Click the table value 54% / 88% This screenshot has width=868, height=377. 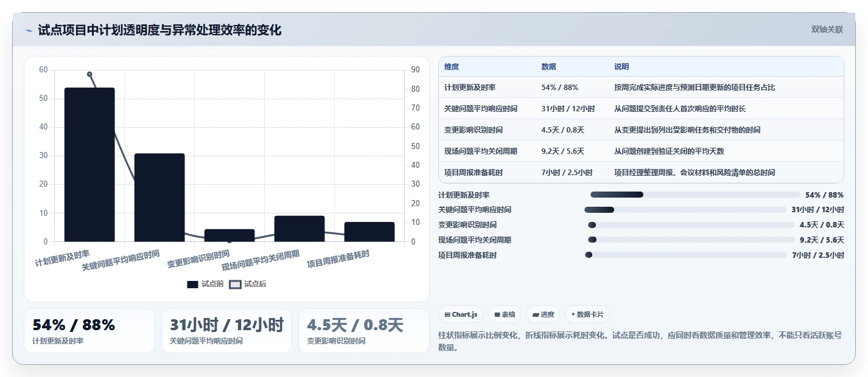[559, 88]
